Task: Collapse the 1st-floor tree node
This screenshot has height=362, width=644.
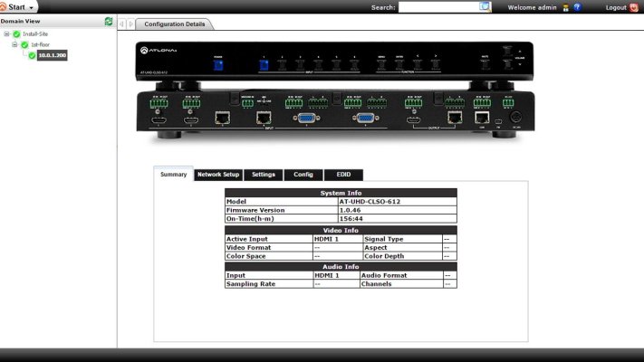Action: tap(14, 44)
